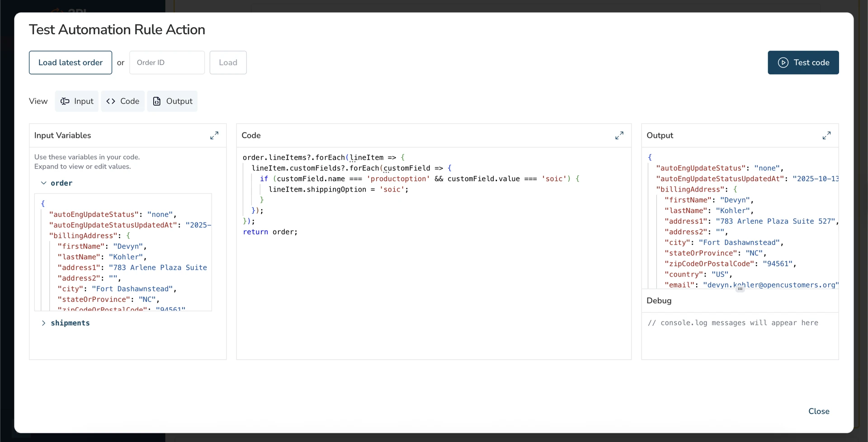Click "lastName": "Kohler" in Input Variables

pyautogui.click(x=102, y=257)
